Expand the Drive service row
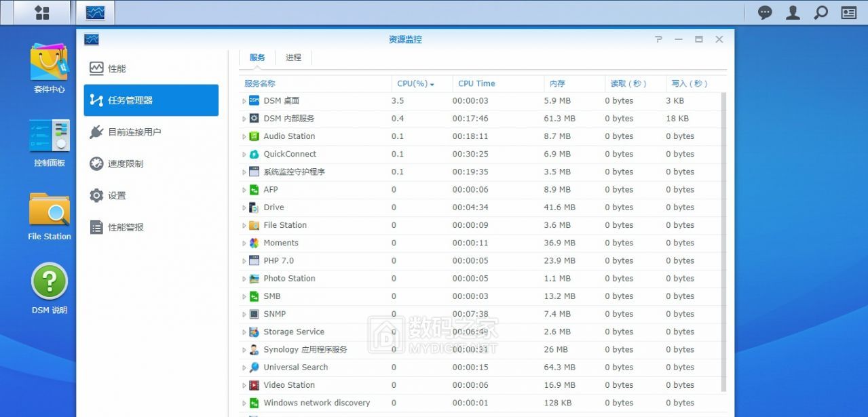The height and width of the screenshot is (417, 868). coord(244,207)
